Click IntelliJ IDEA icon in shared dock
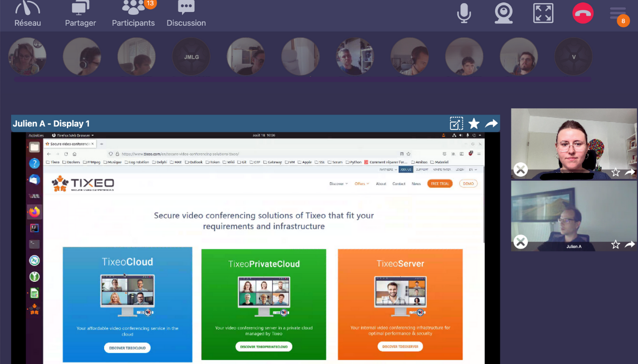 pos(34,228)
